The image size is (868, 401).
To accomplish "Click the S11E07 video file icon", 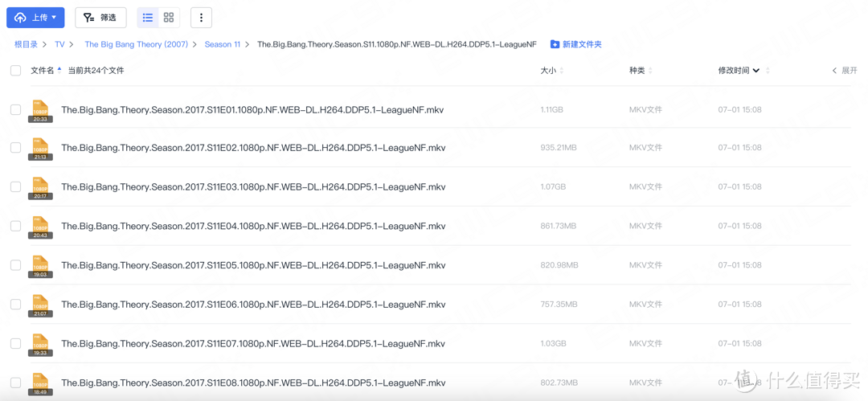I will (x=40, y=345).
